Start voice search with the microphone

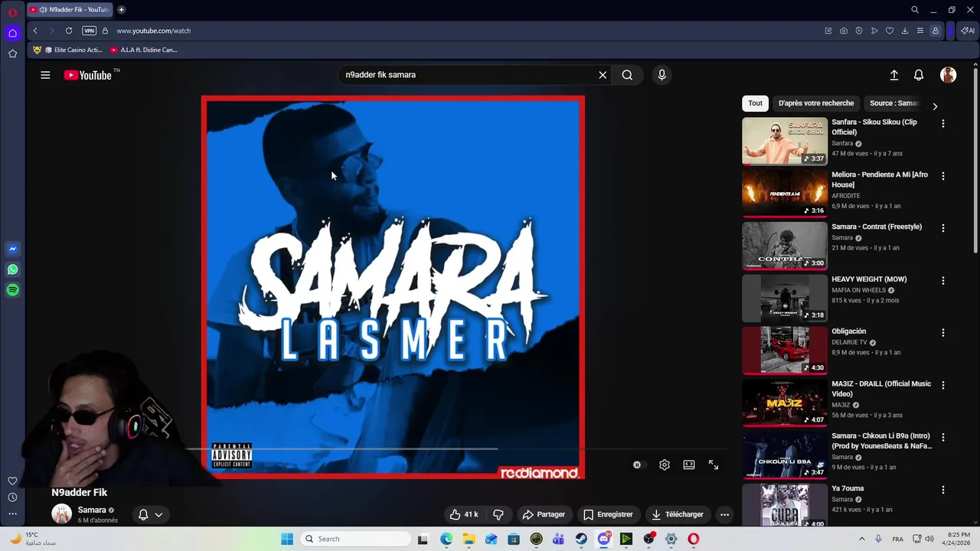[x=662, y=75]
